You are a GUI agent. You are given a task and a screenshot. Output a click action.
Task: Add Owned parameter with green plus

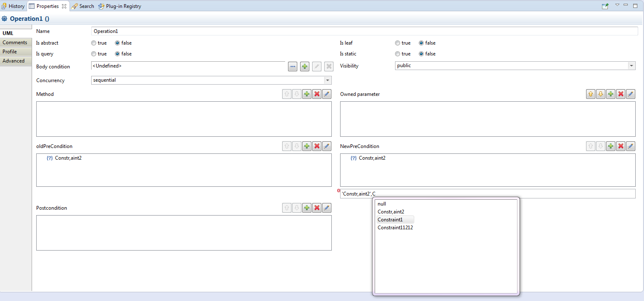coord(611,94)
